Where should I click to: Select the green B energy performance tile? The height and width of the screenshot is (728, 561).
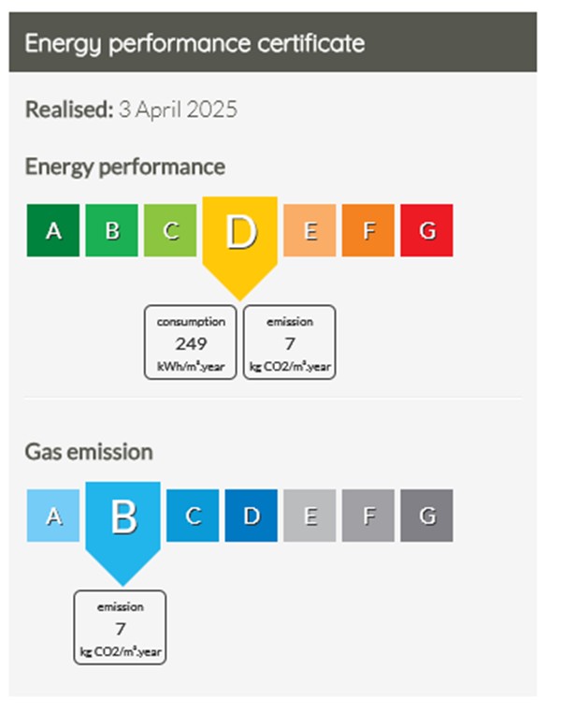tap(112, 230)
